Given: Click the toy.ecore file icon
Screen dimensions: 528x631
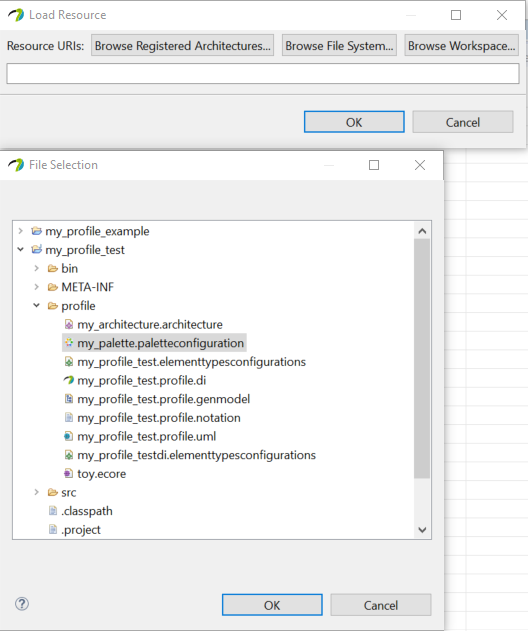Looking at the screenshot, I should tap(69, 474).
